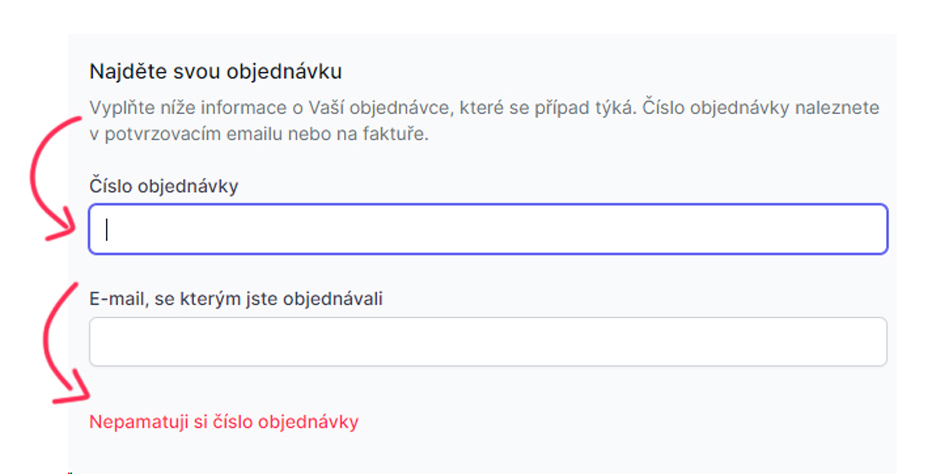The height and width of the screenshot is (474, 944).
Task: Click the Číslo objednávky field label
Action: [x=164, y=185]
